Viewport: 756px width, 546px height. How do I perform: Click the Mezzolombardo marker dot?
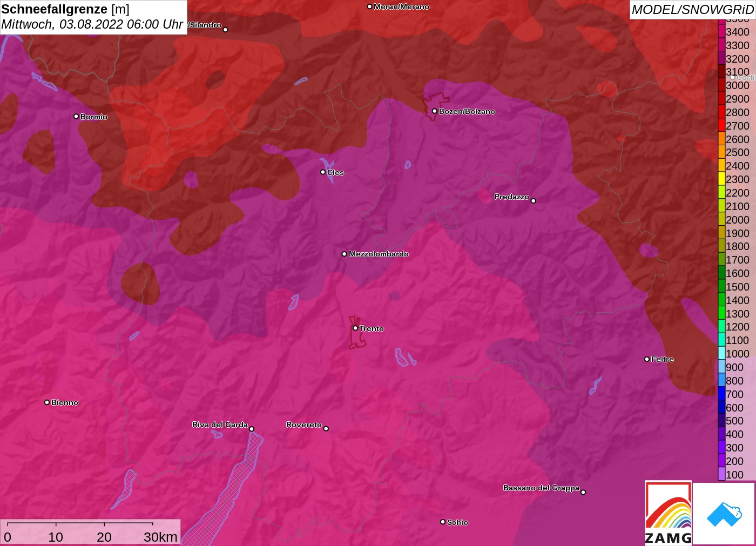click(x=345, y=253)
